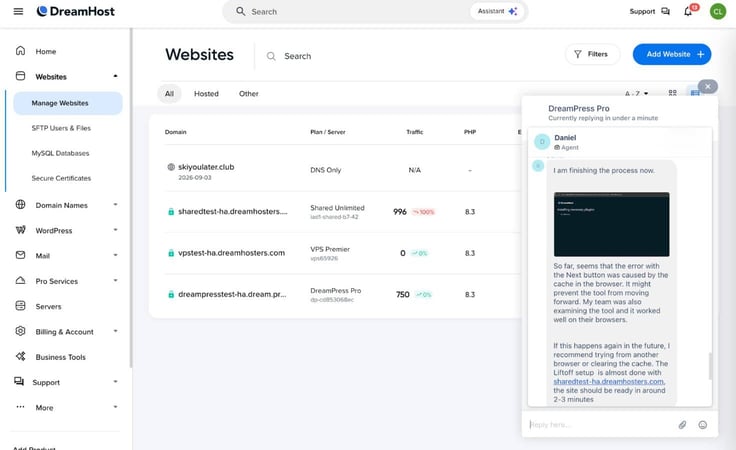Click the notifications bell icon
Screen dimensions: 736x450
coord(688,11)
